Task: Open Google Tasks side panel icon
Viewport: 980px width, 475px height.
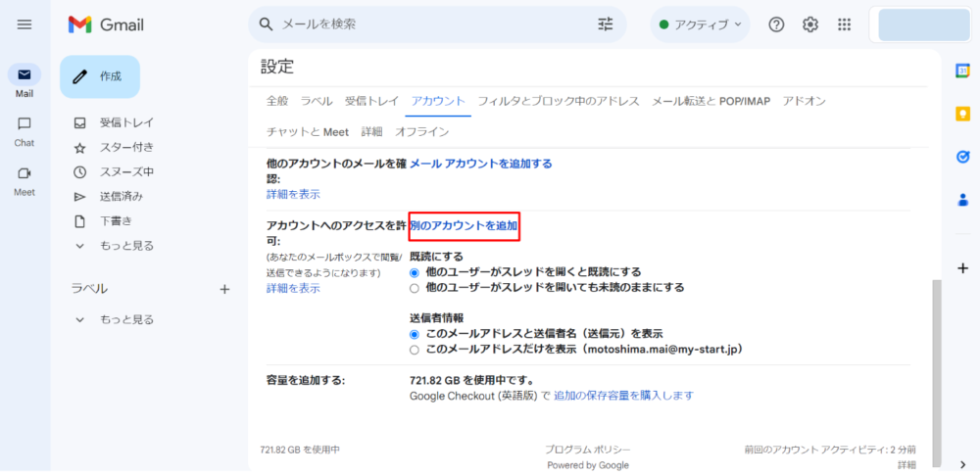Action: click(x=962, y=157)
